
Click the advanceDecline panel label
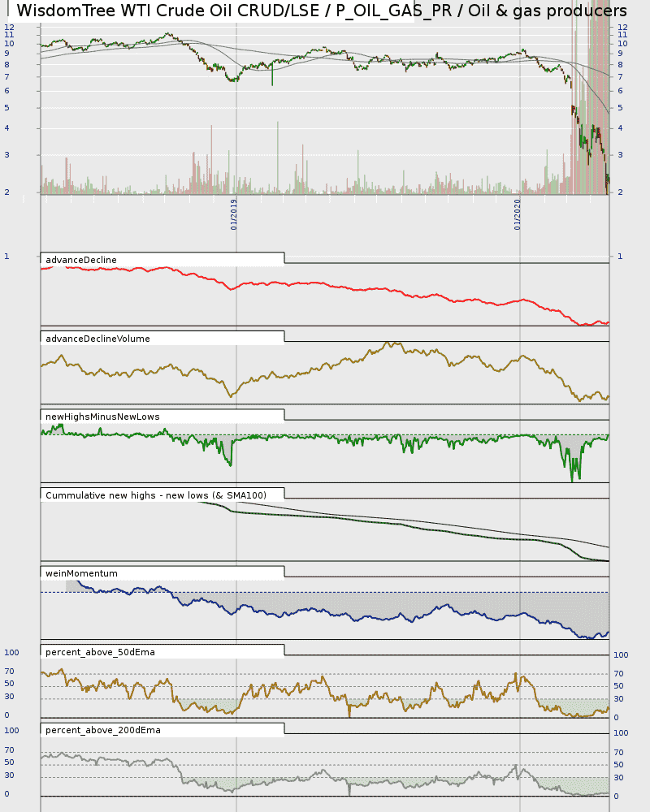81,260
